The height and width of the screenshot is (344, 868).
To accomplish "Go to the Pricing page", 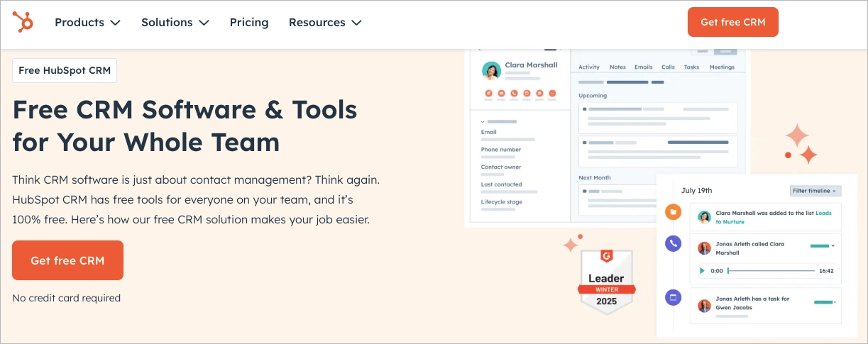I will click(249, 23).
